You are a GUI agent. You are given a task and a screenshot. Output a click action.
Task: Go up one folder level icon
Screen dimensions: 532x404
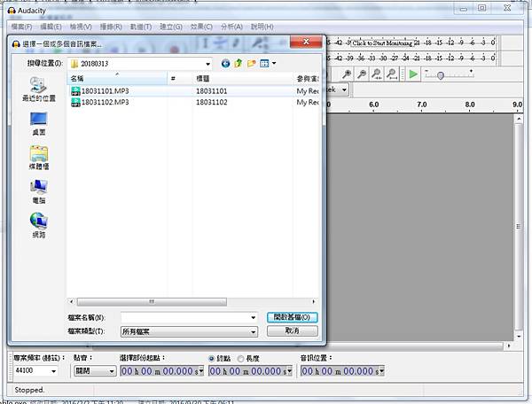(x=239, y=63)
